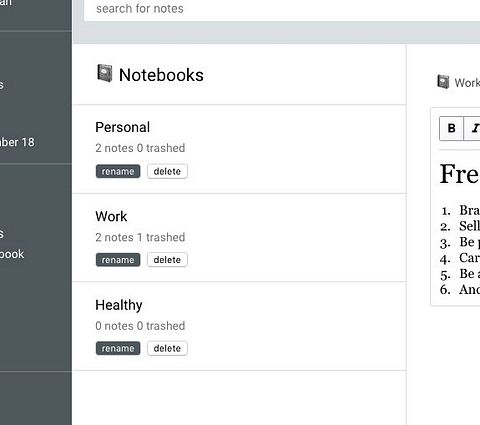
Task: Rename the Healthy notebook
Action: pyautogui.click(x=118, y=348)
